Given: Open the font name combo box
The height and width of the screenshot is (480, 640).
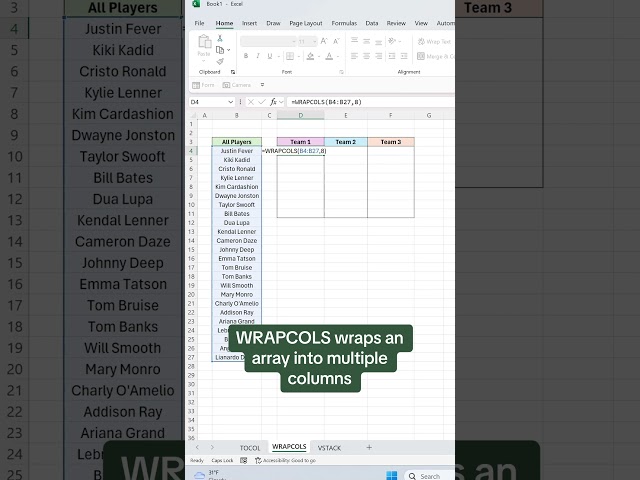Looking at the screenshot, I should click(268, 41).
